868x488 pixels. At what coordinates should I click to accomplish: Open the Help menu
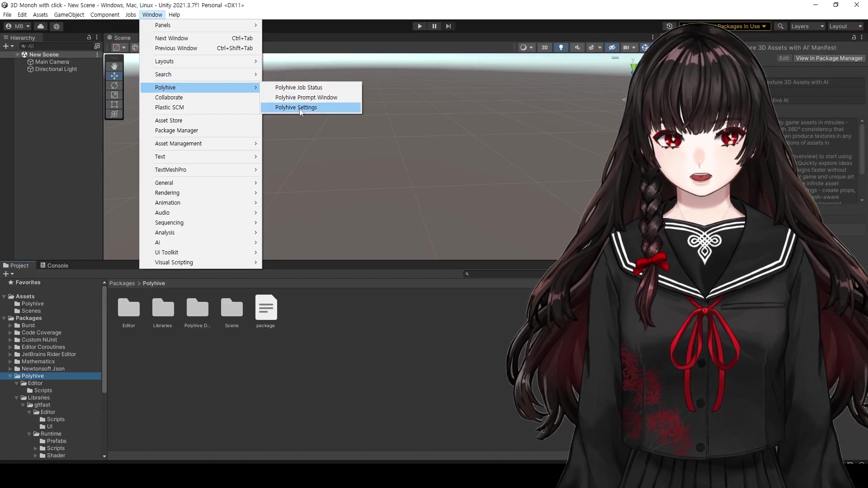[174, 14]
